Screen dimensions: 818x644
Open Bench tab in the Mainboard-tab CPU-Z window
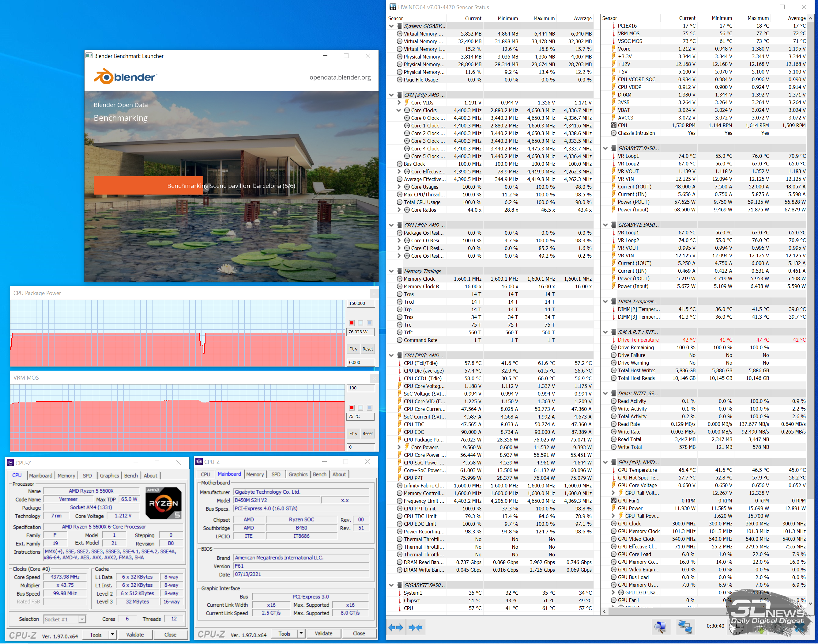click(320, 474)
